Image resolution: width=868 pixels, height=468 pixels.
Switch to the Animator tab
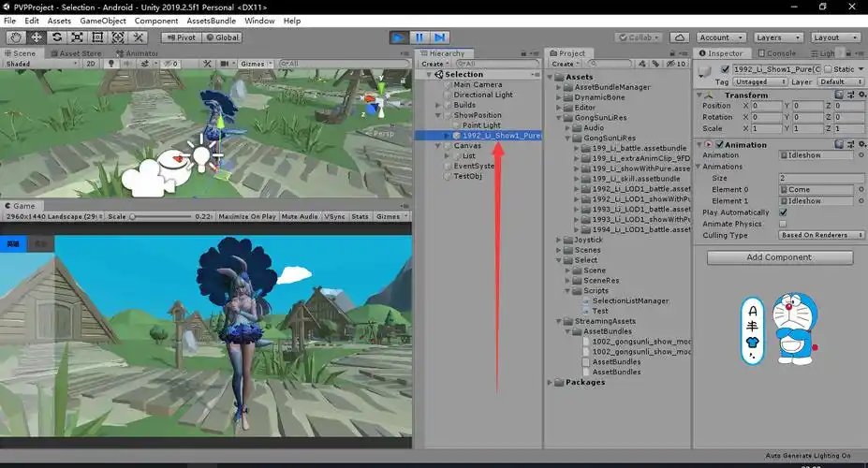click(137, 53)
